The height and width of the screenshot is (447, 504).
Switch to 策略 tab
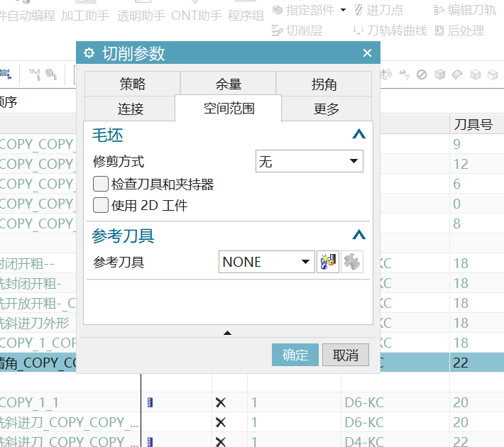pos(133,84)
